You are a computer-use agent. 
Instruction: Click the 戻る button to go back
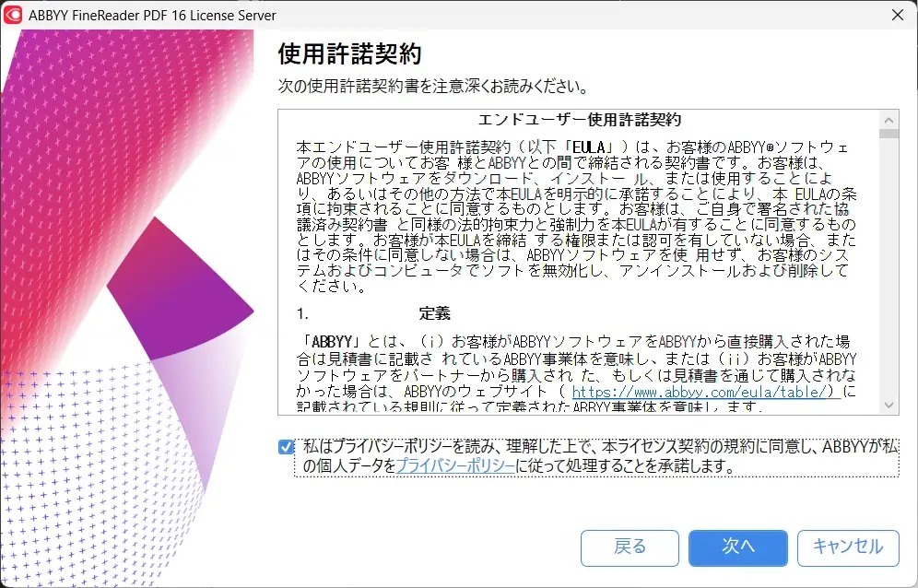click(x=630, y=547)
